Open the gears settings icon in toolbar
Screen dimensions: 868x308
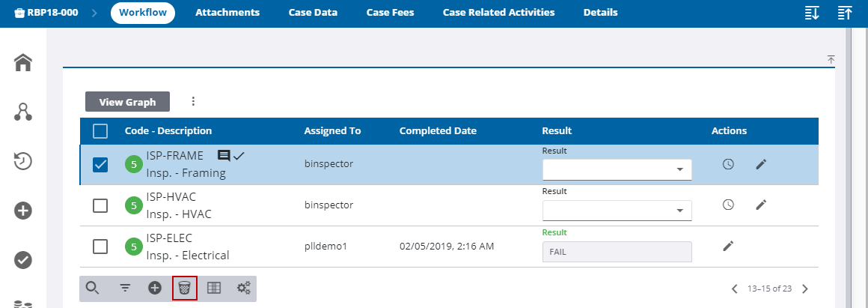244,288
